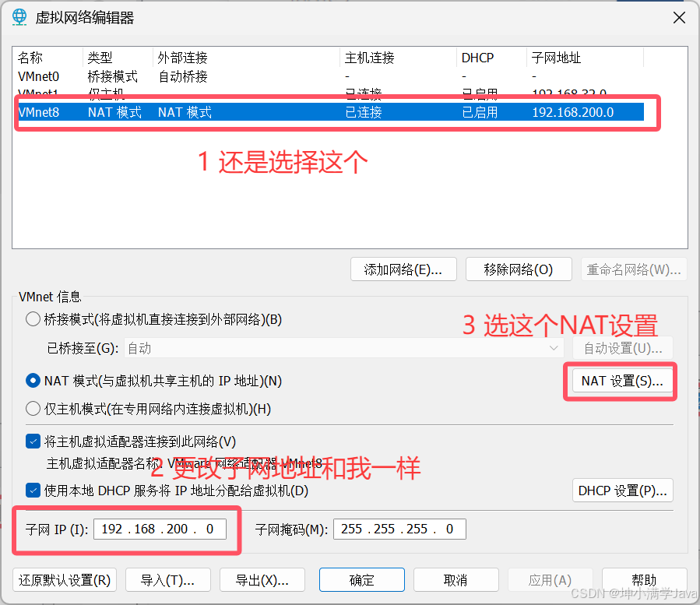Confirm with the 确定 button
700x605 pixels.
[x=362, y=580]
